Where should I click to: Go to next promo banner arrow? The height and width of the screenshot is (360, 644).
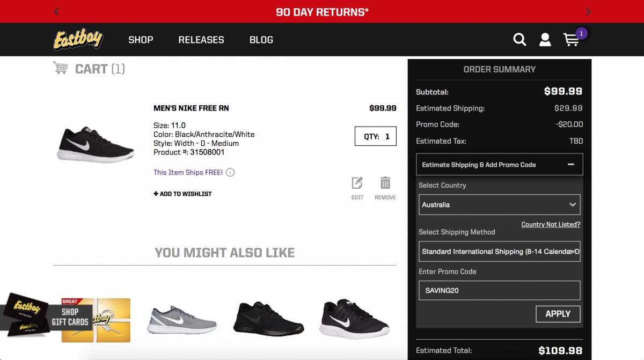coord(588,11)
